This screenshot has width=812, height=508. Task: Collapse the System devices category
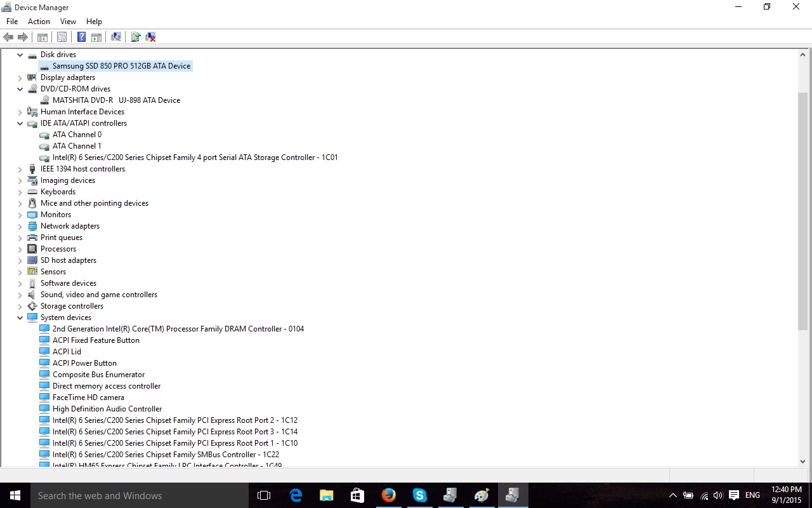[x=20, y=317]
